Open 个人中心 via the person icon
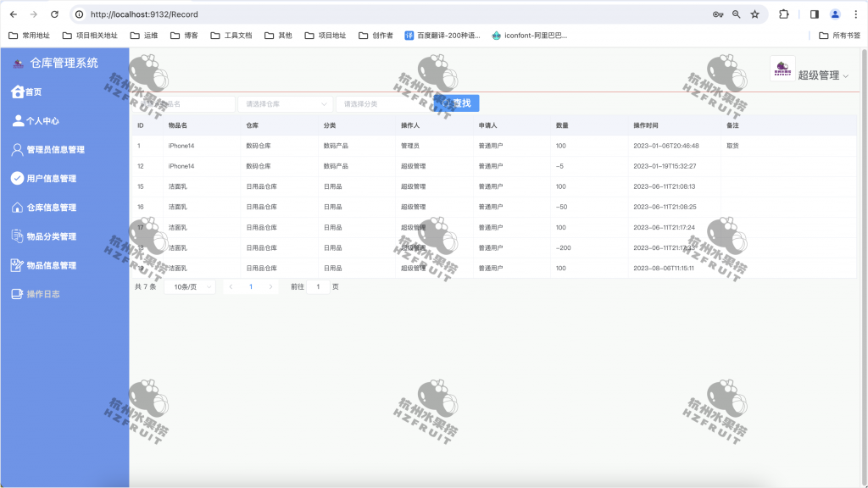 (x=19, y=121)
